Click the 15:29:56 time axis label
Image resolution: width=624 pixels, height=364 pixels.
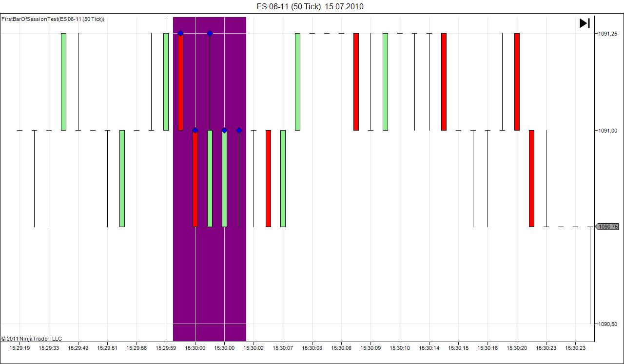click(x=136, y=348)
